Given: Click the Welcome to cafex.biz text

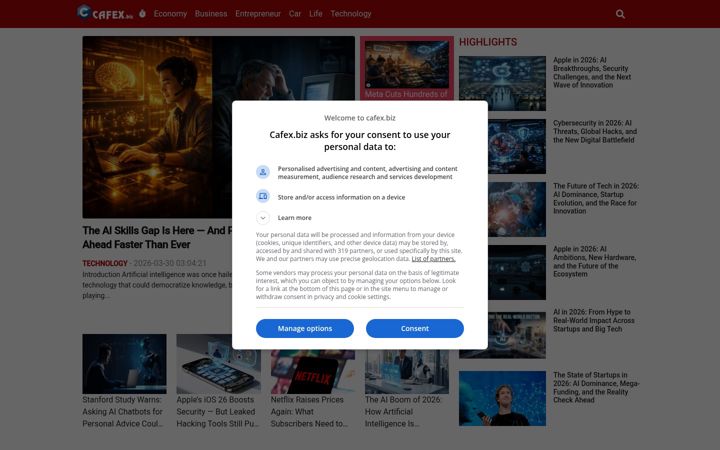Looking at the screenshot, I should 360,118.
